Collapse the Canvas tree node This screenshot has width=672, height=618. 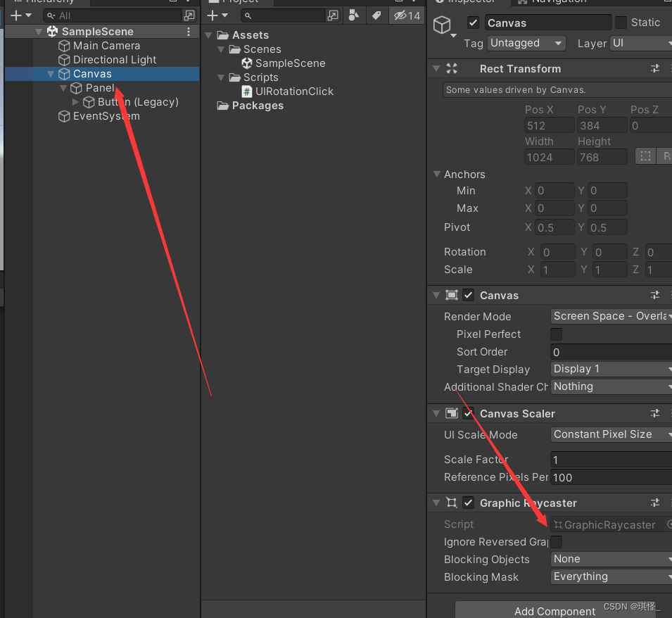pos(51,74)
